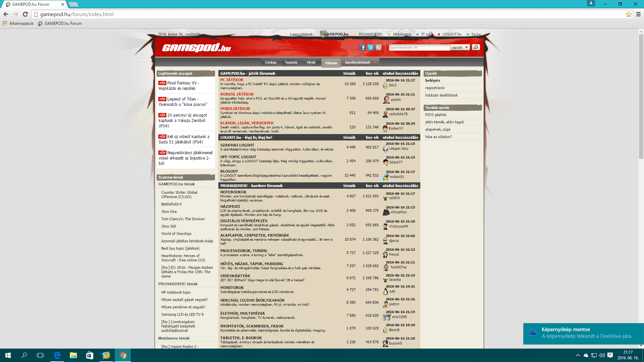The width and height of the screenshot is (644, 362).
Task: Reload the page with refresh icon
Action: coord(25,14)
